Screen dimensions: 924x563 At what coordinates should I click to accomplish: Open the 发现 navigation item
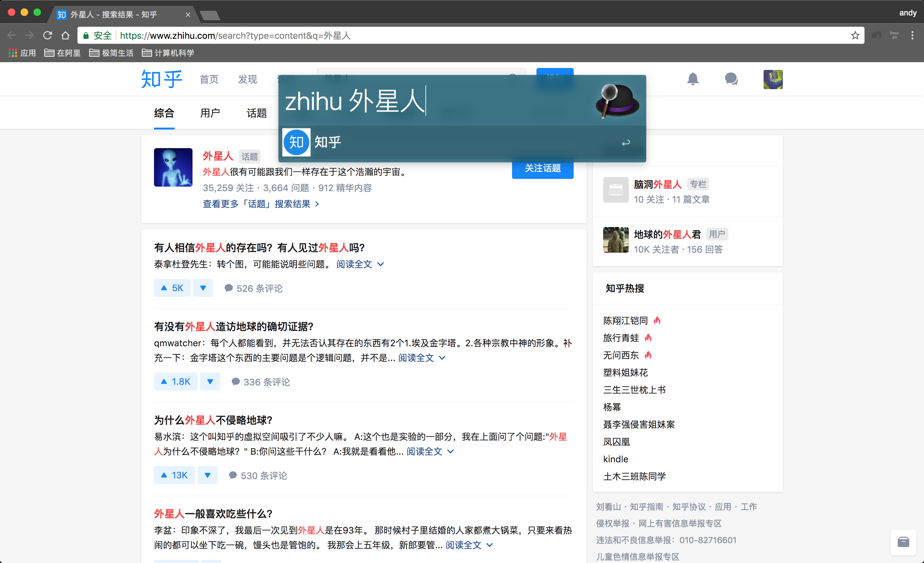(x=247, y=79)
